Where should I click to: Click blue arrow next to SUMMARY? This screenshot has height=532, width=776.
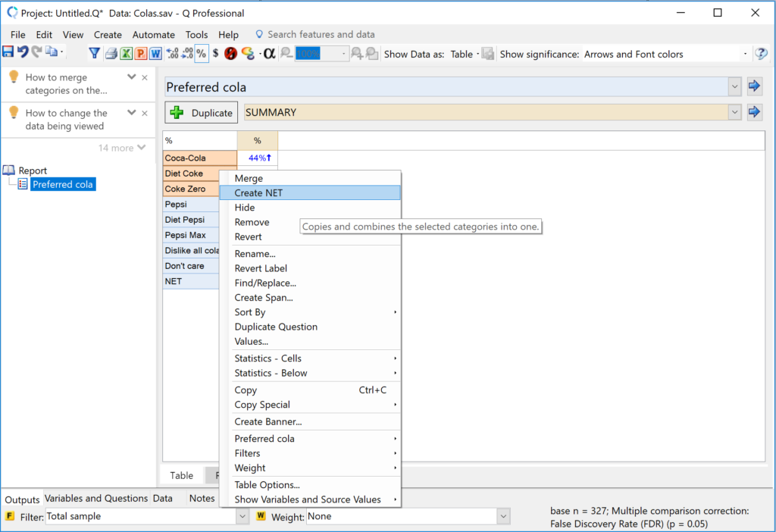click(754, 112)
